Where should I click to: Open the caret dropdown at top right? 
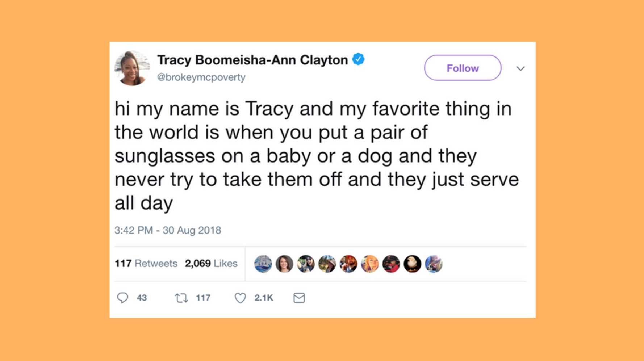pos(520,68)
